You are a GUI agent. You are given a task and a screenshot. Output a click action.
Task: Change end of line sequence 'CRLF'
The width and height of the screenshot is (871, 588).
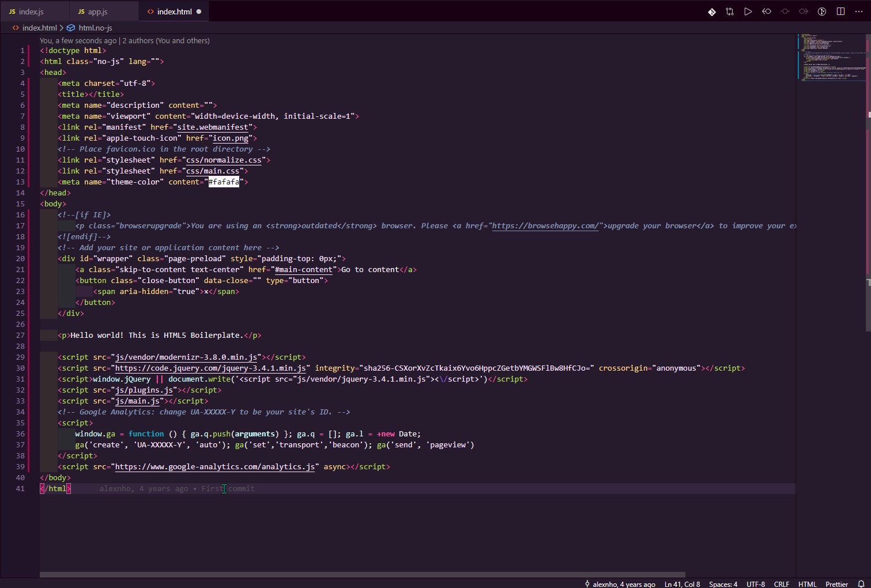(781, 584)
